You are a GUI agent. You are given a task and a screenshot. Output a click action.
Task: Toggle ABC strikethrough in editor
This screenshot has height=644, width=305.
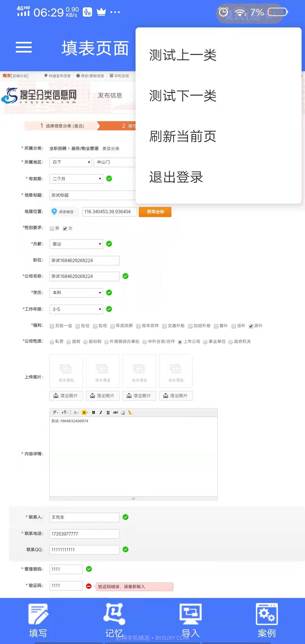tap(116, 412)
